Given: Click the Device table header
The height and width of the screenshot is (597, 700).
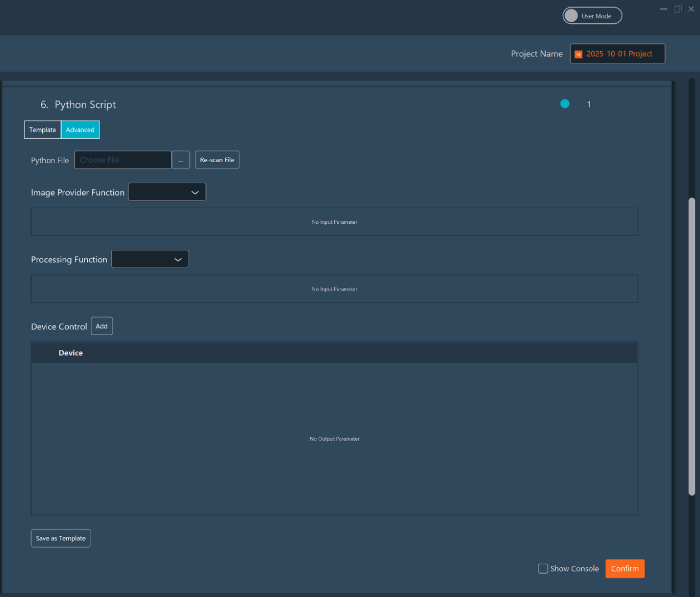Looking at the screenshot, I should (x=70, y=352).
